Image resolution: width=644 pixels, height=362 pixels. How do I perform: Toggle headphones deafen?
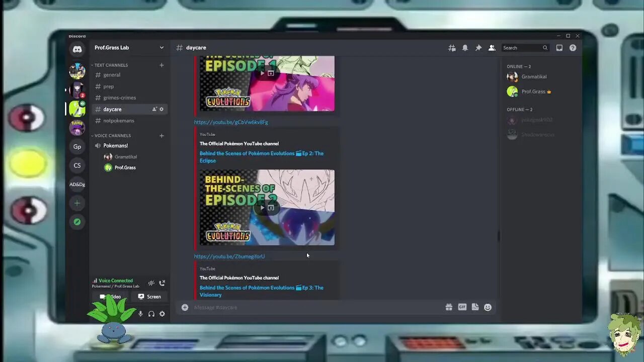151,314
